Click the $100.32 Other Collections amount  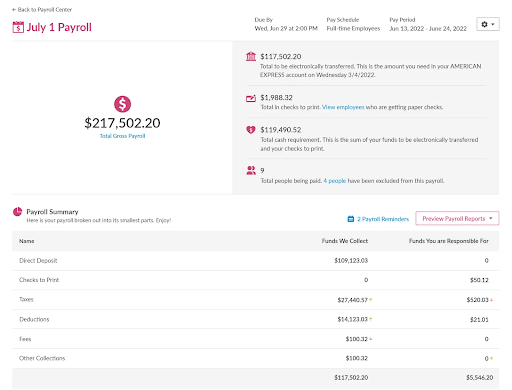(x=357, y=358)
